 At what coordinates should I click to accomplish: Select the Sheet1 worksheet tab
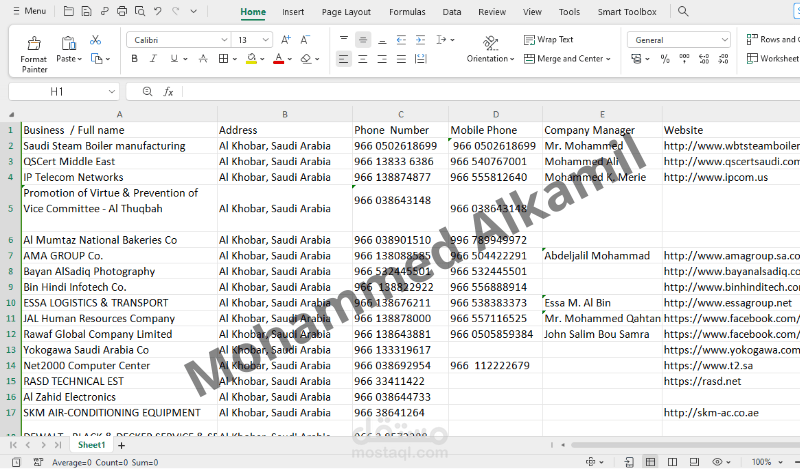[x=91, y=446]
